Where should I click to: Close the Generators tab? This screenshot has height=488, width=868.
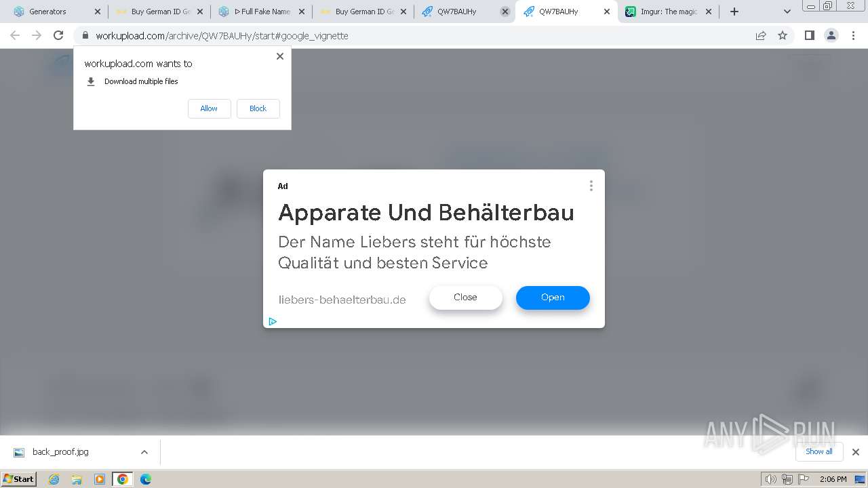pyautogui.click(x=98, y=12)
